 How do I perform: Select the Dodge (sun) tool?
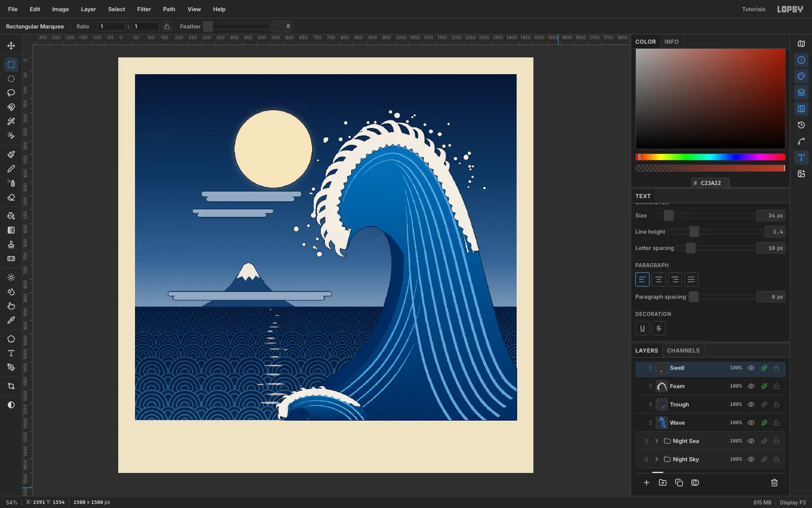(11, 277)
